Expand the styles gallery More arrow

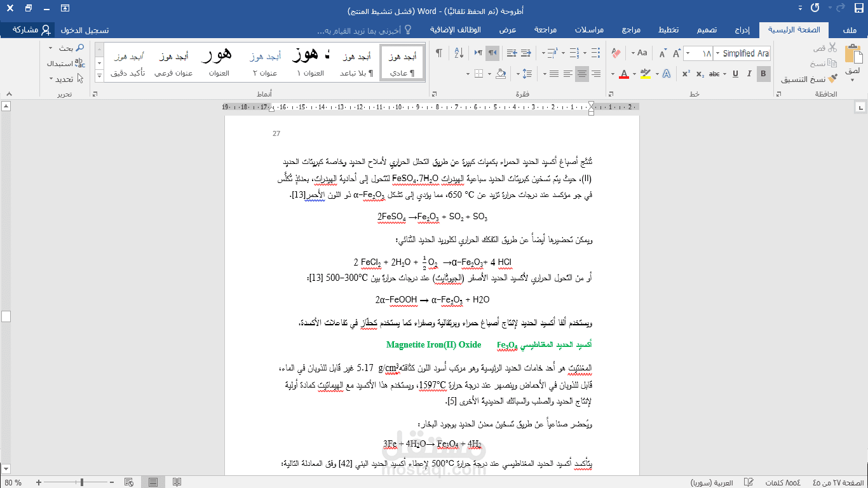click(x=99, y=75)
